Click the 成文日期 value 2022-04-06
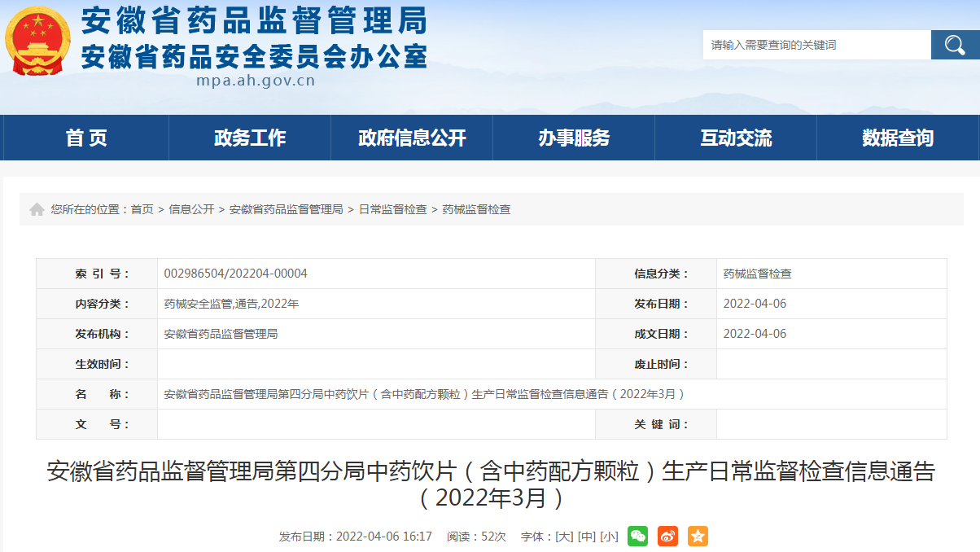 (755, 334)
